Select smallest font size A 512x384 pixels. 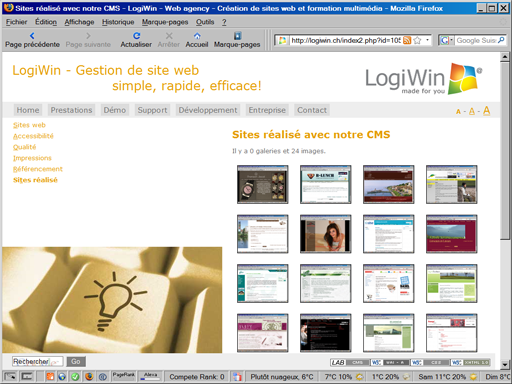coord(458,112)
